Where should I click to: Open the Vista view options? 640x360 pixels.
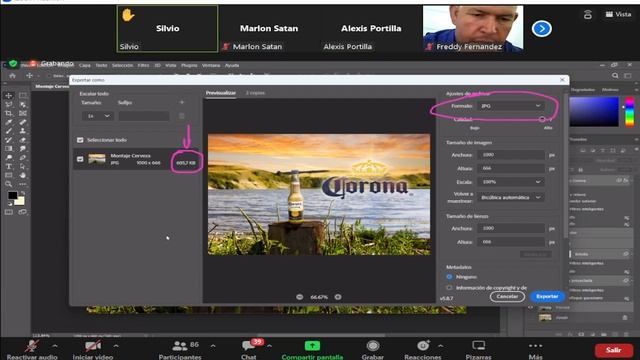pyautogui.click(x=619, y=14)
